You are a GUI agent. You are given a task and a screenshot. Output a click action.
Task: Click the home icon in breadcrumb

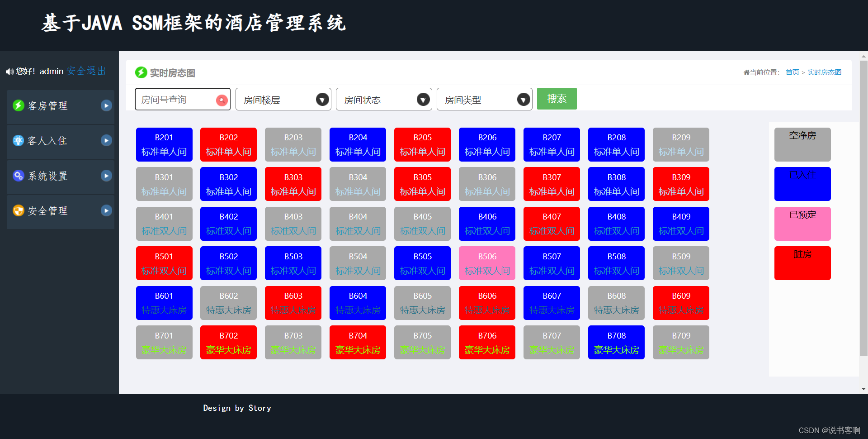pos(746,72)
